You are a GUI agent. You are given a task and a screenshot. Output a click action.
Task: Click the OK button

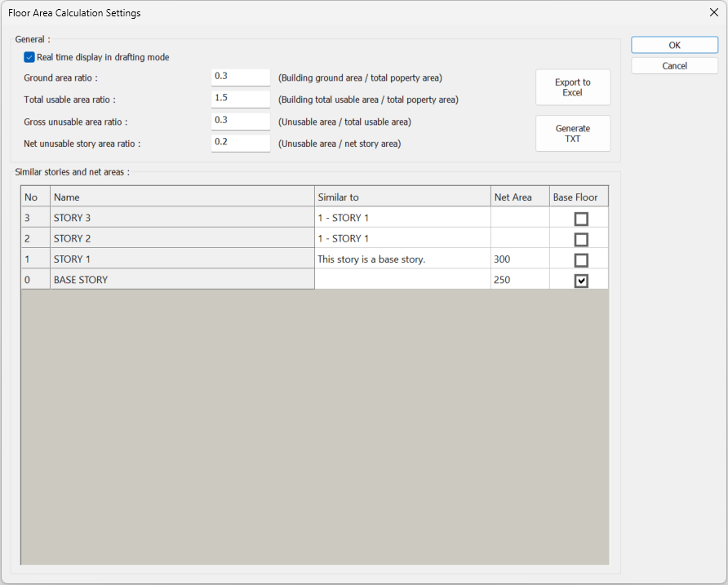pyautogui.click(x=674, y=45)
